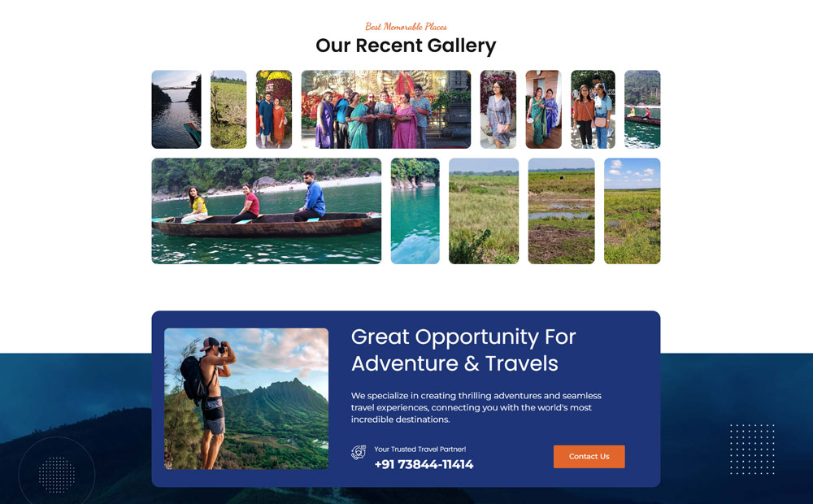Viewport: 813px width, 504px height.
Task: Open the group photo with temple idol
Action: 386,110
